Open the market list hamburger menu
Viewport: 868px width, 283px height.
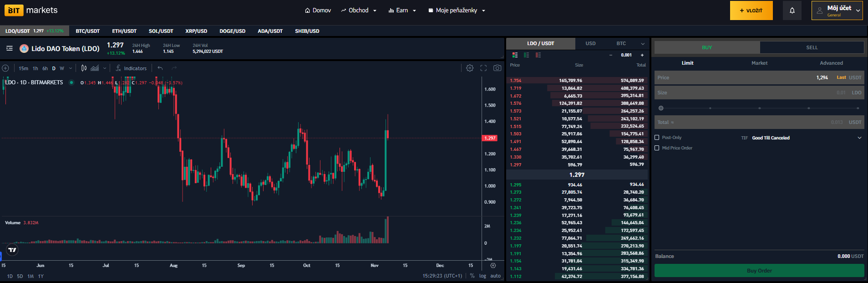[9, 48]
